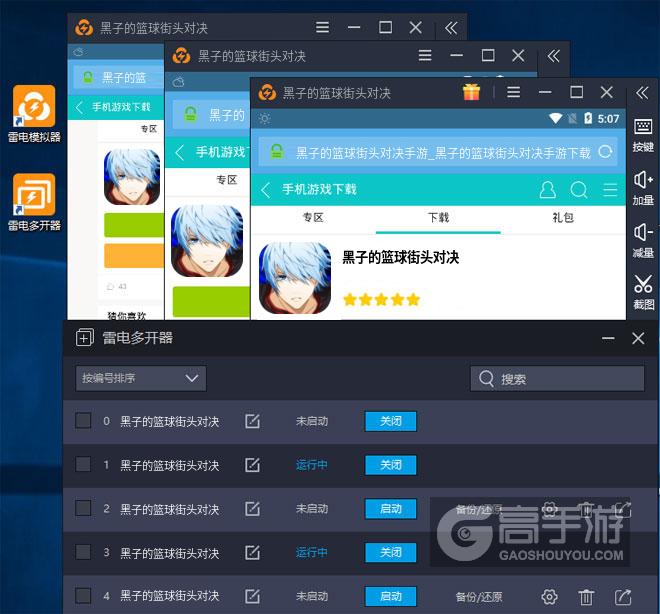Open hamburger menu in middle emulator window
660x614 pixels.
[425, 55]
